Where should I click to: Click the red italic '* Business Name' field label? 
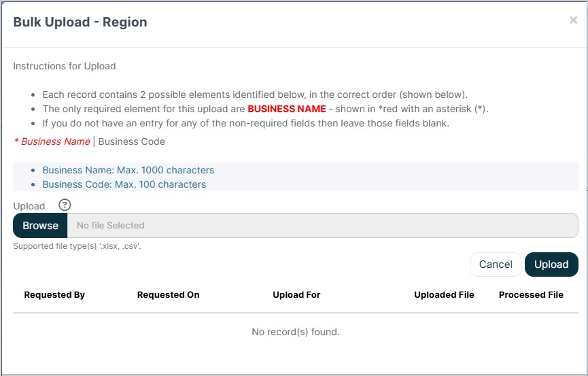pyautogui.click(x=52, y=141)
